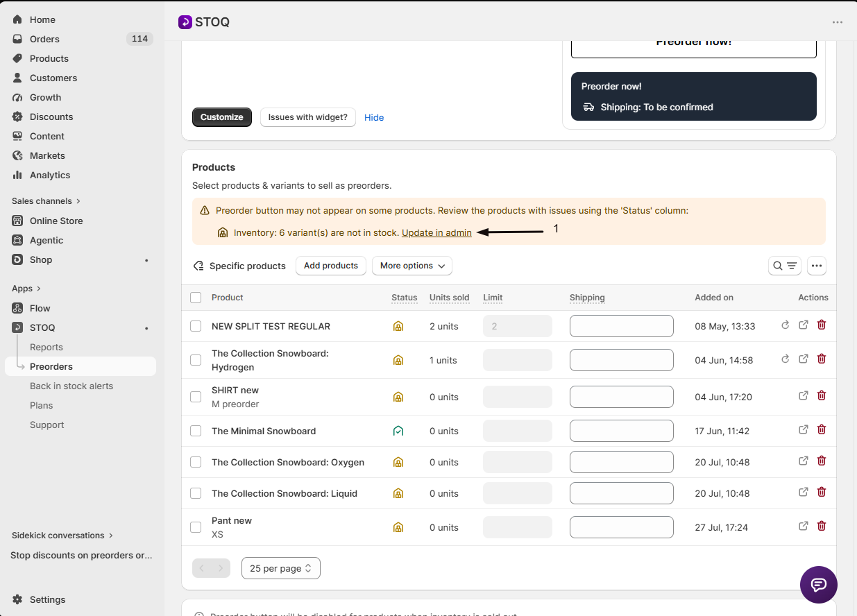The height and width of the screenshot is (616, 857).
Task: Delete NEW SPLIT TEST REGULAR row
Action: tap(822, 325)
